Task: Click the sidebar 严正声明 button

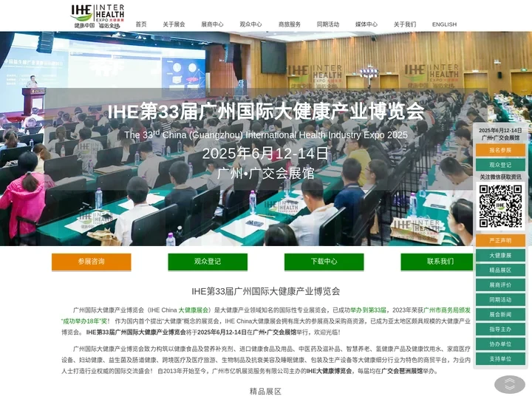Action: (x=500, y=241)
